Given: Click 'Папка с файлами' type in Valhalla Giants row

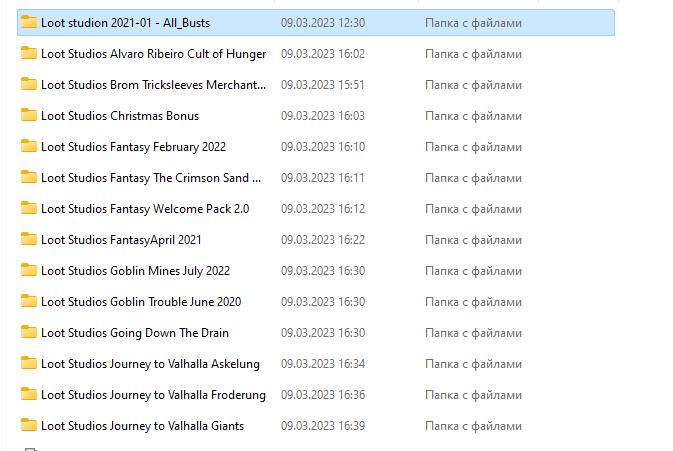Looking at the screenshot, I should tap(473, 427).
